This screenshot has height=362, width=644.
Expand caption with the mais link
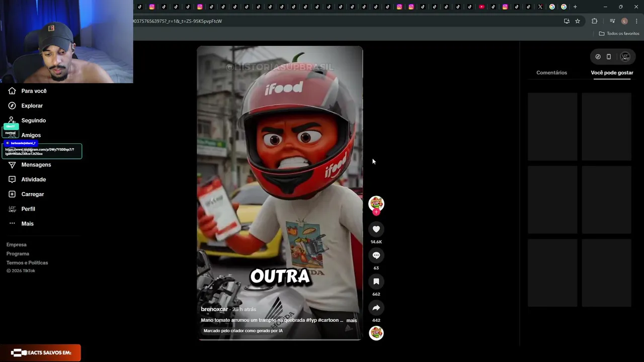coord(351,320)
